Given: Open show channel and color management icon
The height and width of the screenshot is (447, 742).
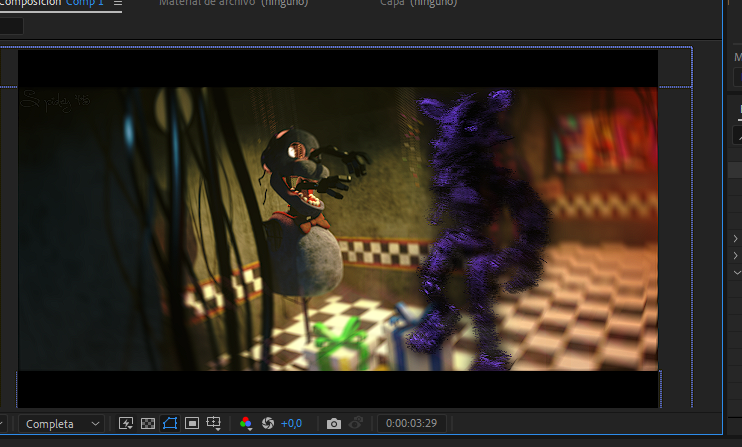Looking at the screenshot, I should [x=246, y=423].
